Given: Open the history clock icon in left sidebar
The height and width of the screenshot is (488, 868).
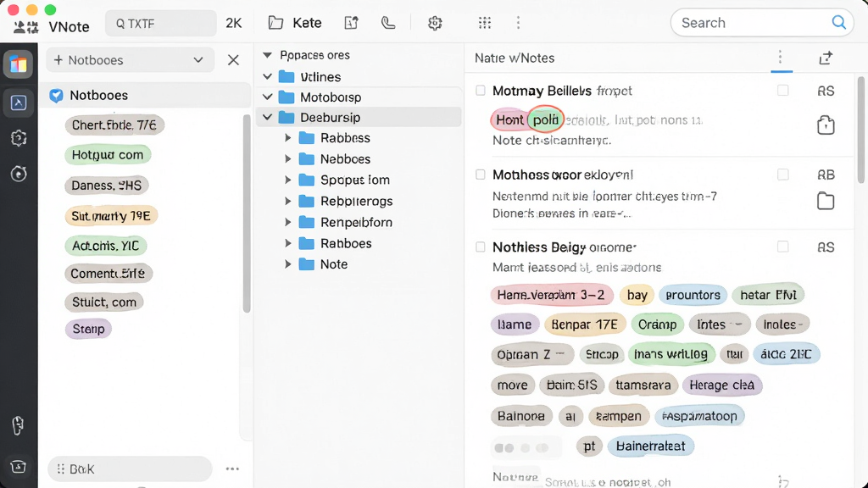Looking at the screenshot, I should pyautogui.click(x=19, y=174).
